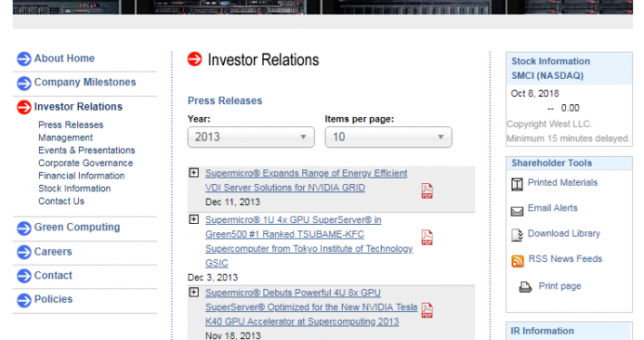This screenshot has height=340, width=644.
Task: Expand the 4U 8x GPU release entry
Action: (x=194, y=292)
